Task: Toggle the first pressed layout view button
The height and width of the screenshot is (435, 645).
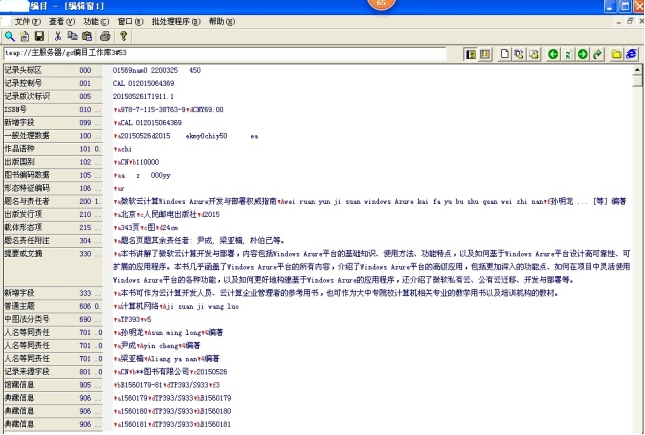Action: tap(467, 52)
